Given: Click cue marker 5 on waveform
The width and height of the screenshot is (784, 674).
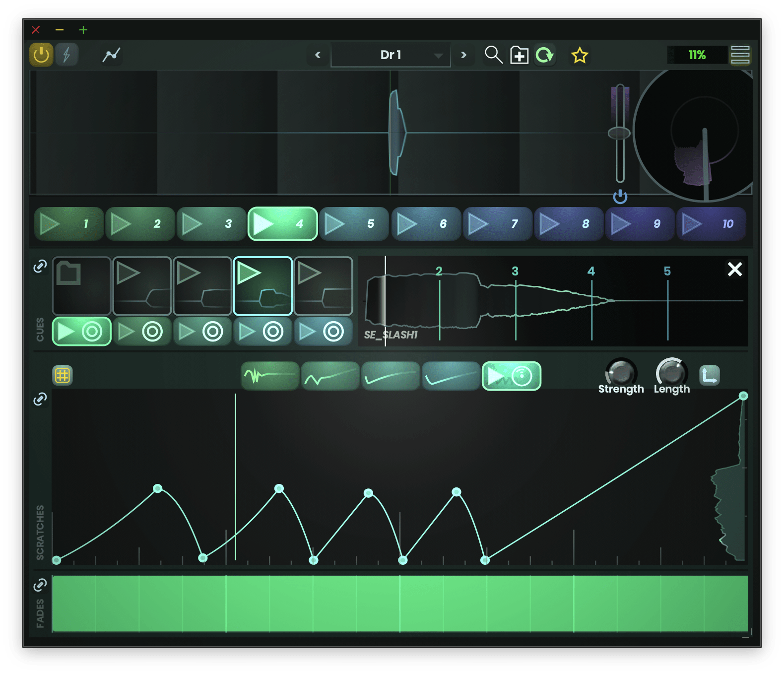Looking at the screenshot, I should click(667, 271).
